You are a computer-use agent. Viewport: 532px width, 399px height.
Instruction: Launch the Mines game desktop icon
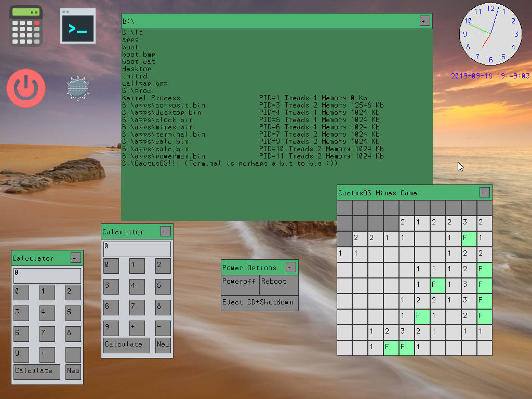[78, 88]
